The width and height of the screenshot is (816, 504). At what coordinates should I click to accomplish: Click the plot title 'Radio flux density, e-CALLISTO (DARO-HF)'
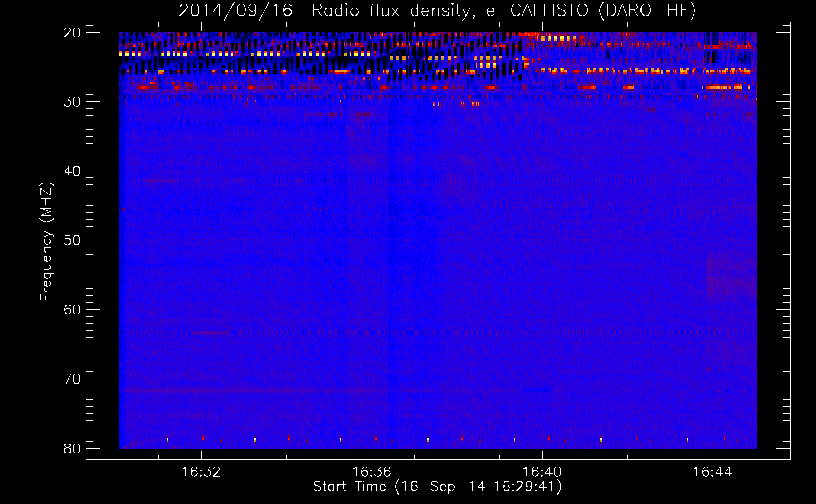(x=503, y=10)
